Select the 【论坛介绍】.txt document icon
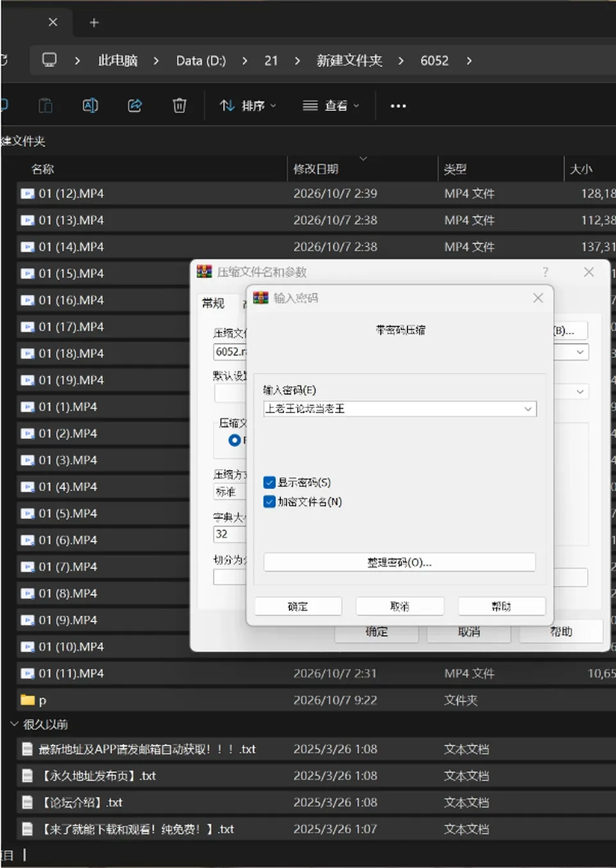The image size is (616, 868). point(28,803)
